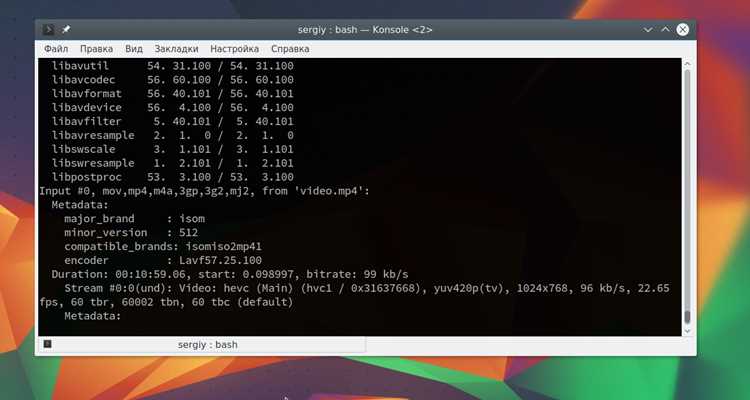Click 'encoder : Lavf57.25.100' line
This screenshot has height=400, width=750.
click(163, 260)
